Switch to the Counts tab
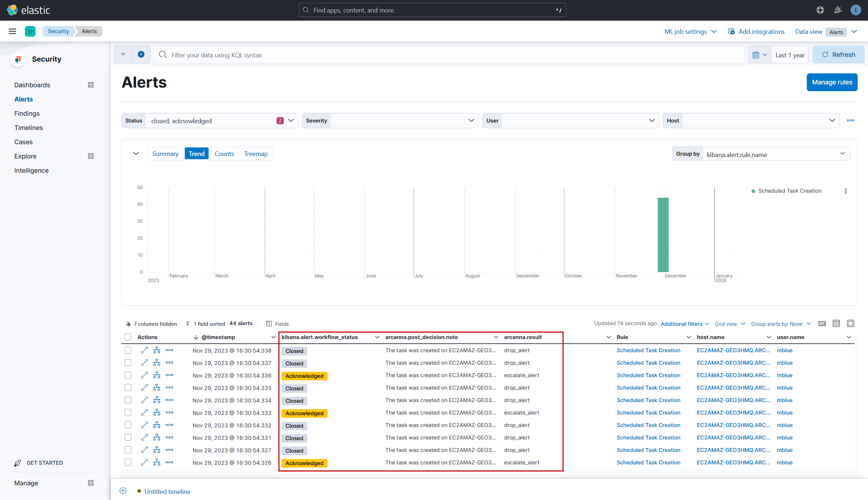 (x=225, y=154)
